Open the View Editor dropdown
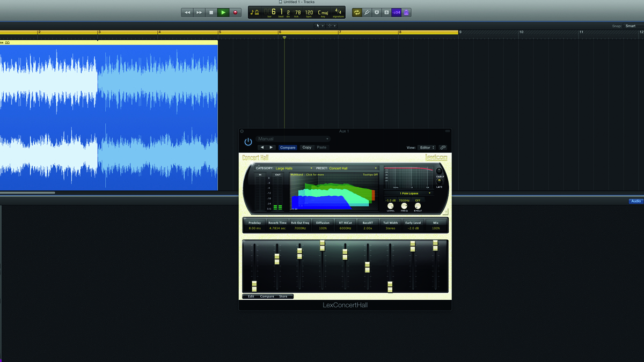 pyautogui.click(x=428, y=147)
